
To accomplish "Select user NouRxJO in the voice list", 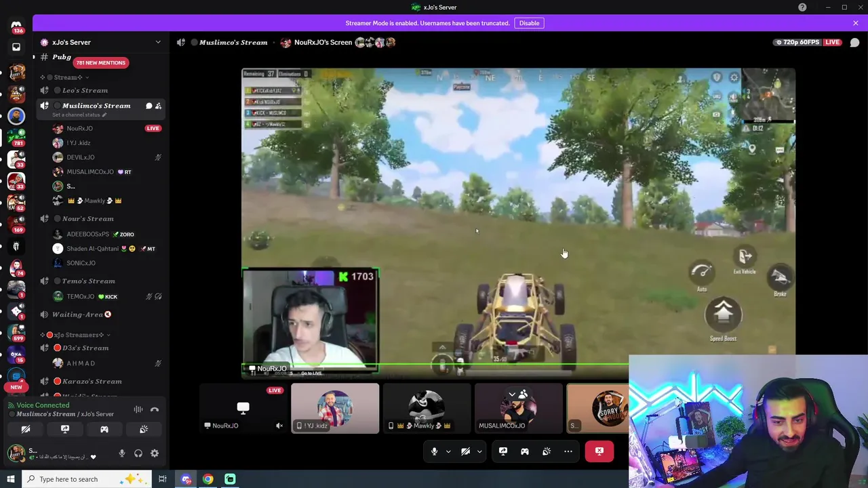I will [80, 128].
